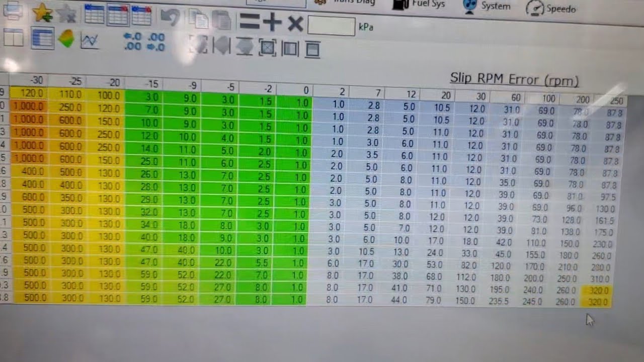This screenshot has height=362, width=644.
Task: Click the Slip RPM Error (rpm) axis title
Action: tap(514, 80)
